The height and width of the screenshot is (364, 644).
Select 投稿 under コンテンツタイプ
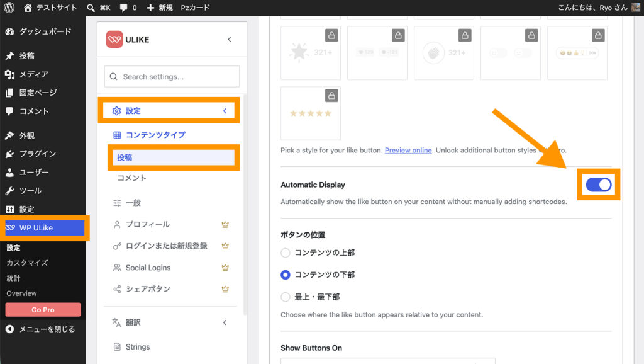(x=174, y=157)
